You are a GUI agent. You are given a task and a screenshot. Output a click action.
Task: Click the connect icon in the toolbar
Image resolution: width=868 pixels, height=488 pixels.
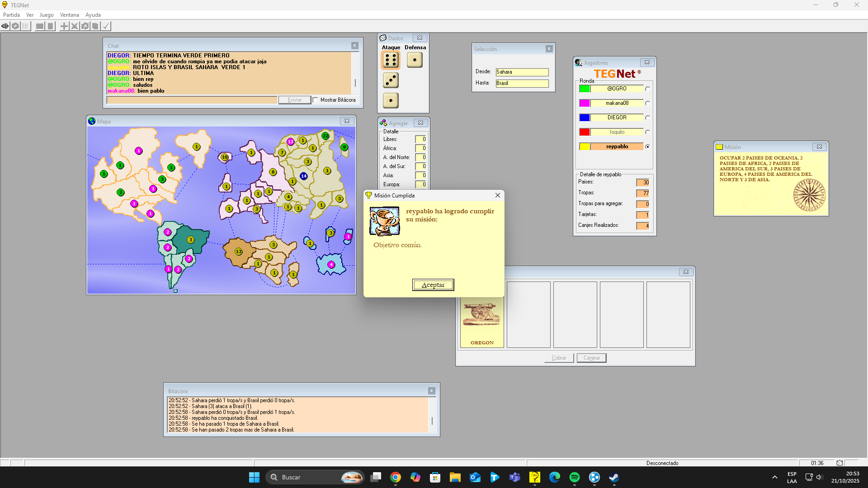[5, 26]
